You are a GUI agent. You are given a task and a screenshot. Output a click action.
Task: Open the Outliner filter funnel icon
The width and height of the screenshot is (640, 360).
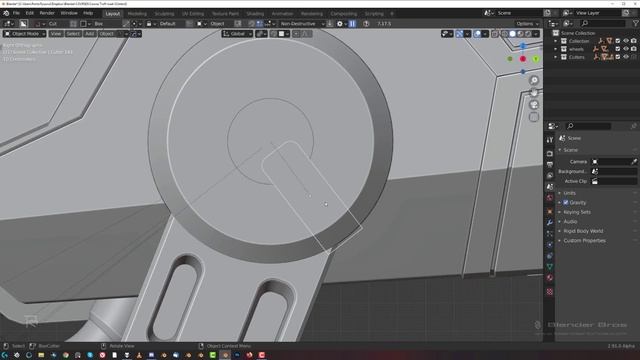635,24
